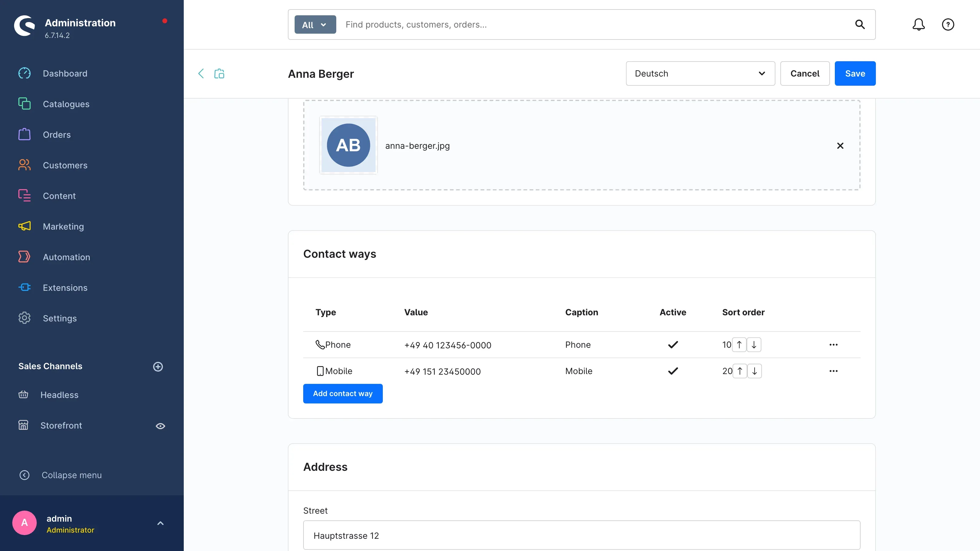Viewport: 980px width, 551px height.
Task: Click the Extensions plug icon
Action: tap(24, 287)
